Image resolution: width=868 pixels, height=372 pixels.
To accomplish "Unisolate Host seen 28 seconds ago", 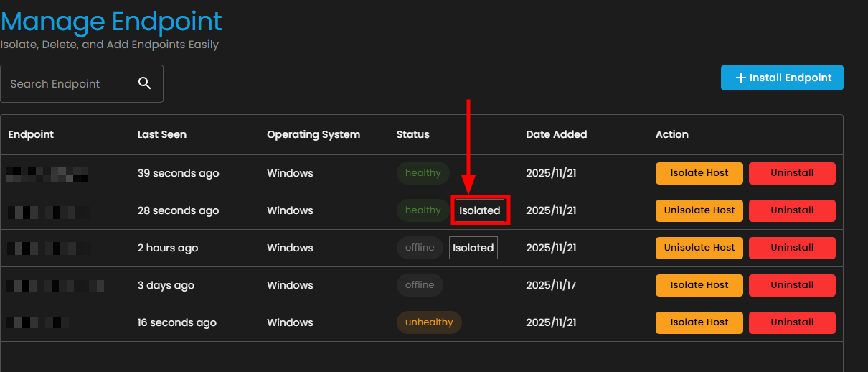I will coord(699,210).
